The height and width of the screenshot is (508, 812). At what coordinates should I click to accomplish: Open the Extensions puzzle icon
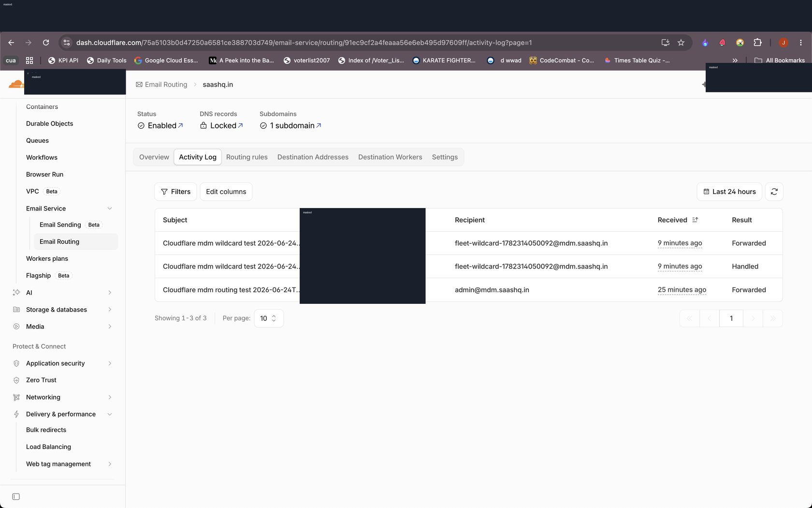757,43
